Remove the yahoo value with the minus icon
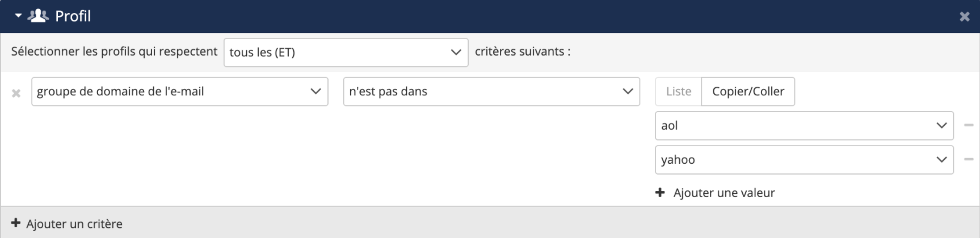This screenshot has width=980, height=238. coord(969,159)
